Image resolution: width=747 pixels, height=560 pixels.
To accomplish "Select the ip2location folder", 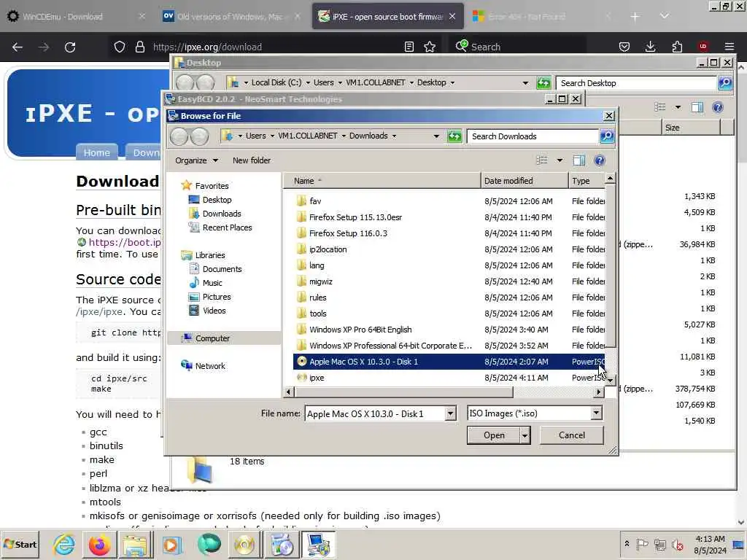I will pos(449,249).
